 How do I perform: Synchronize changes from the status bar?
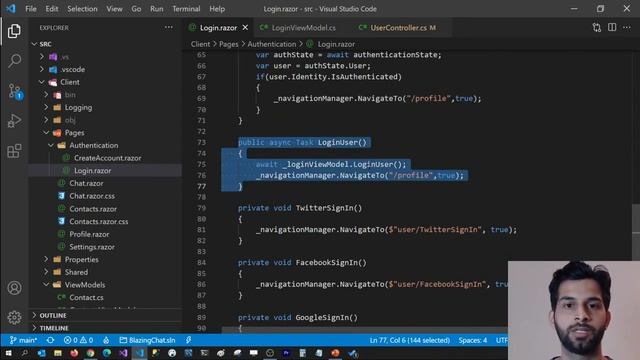(50, 340)
